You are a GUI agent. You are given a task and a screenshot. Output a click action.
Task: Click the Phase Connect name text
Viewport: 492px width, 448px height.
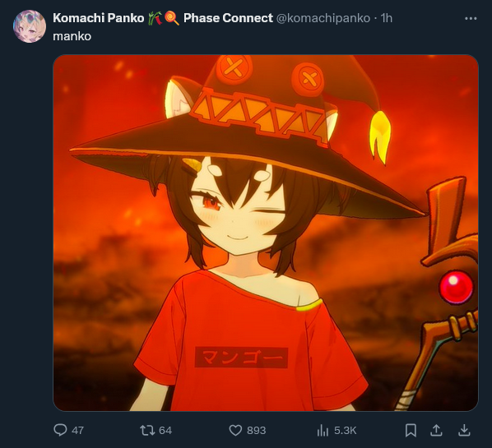click(x=228, y=18)
